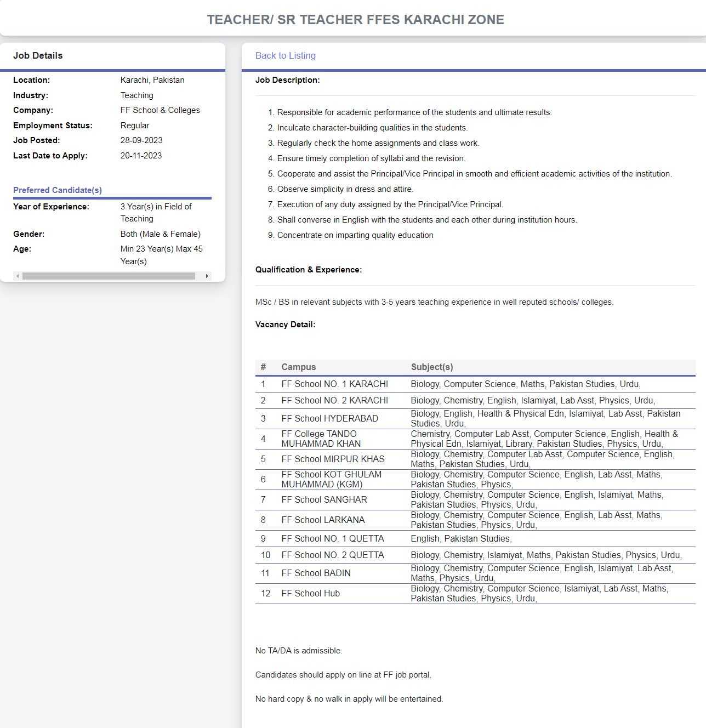Click the Job Details panel heading
This screenshot has width=706, height=728.
tap(38, 56)
